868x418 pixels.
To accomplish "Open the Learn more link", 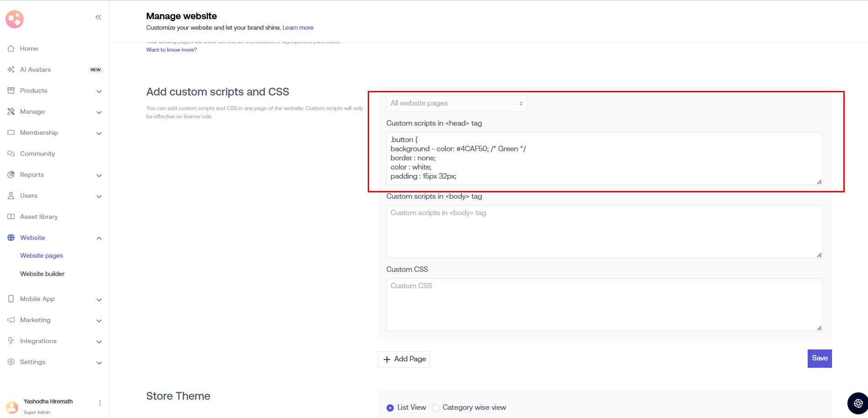I will (x=298, y=27).
